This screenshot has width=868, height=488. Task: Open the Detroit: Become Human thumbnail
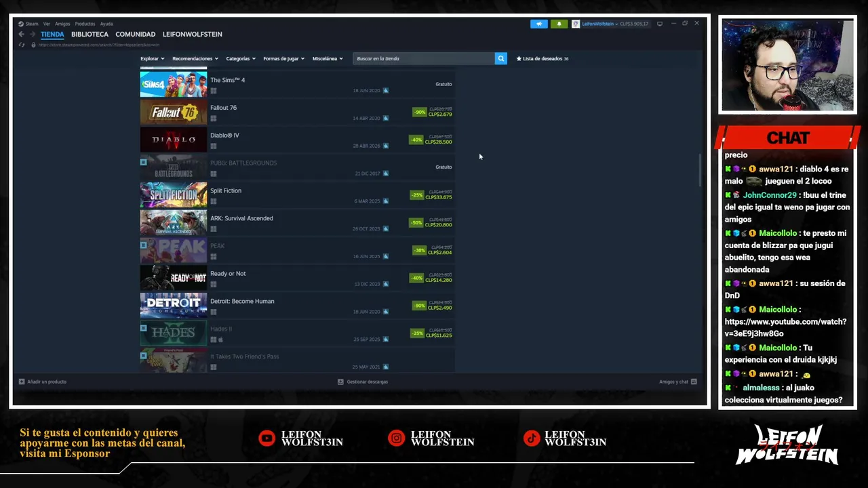174,306
